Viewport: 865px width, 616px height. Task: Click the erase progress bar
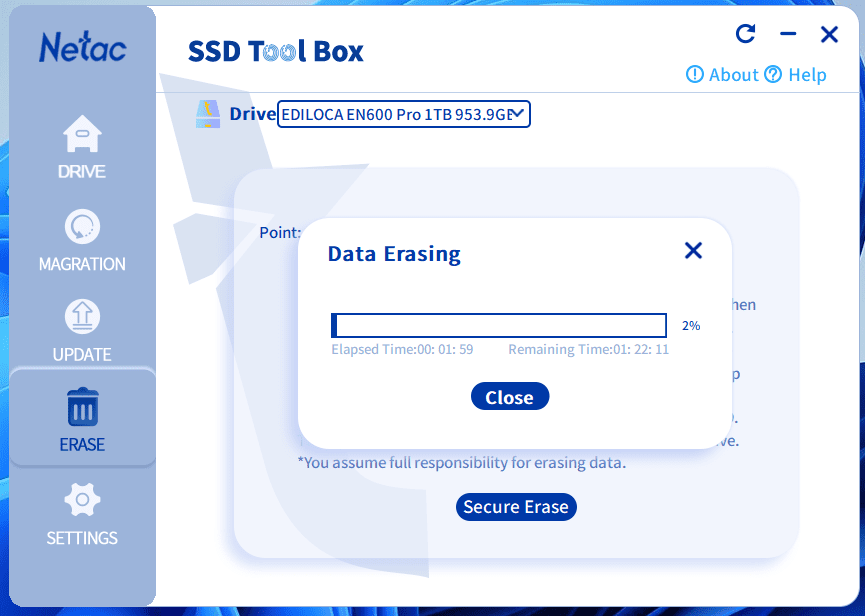pos(499,325)
